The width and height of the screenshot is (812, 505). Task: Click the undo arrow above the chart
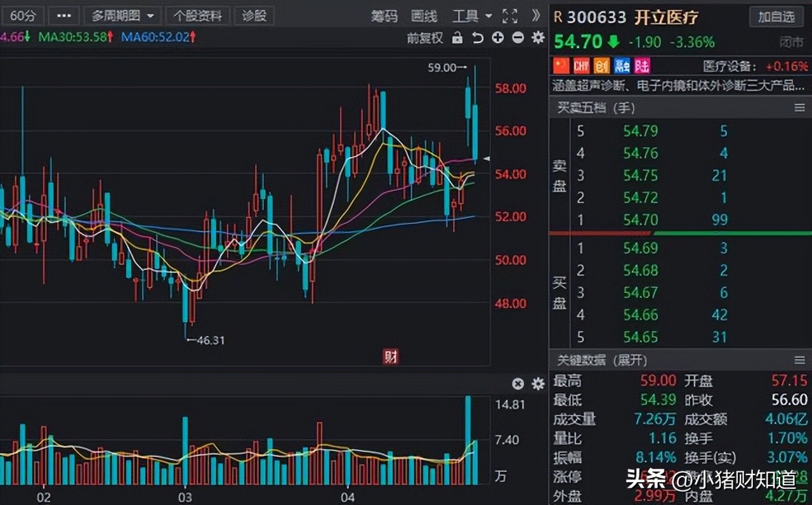point(478,38)
